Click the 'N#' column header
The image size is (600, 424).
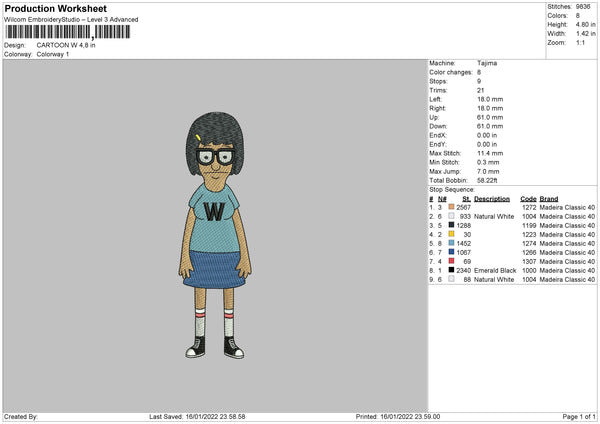pos(442,199)
